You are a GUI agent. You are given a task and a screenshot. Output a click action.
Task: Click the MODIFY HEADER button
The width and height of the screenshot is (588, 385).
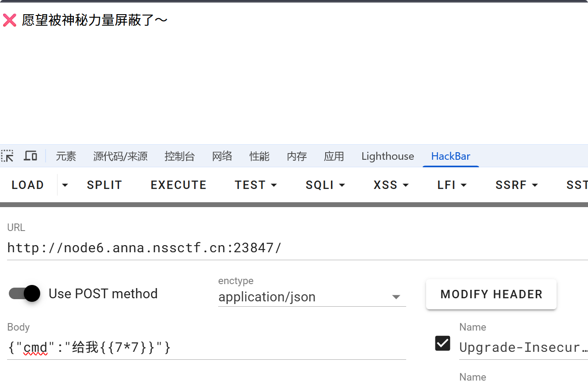coord(491,294)
